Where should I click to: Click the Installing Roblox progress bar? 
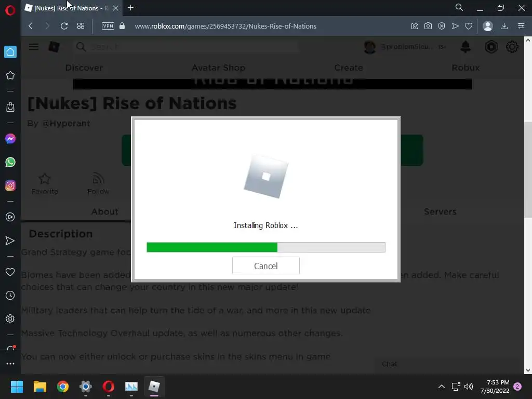265,247
